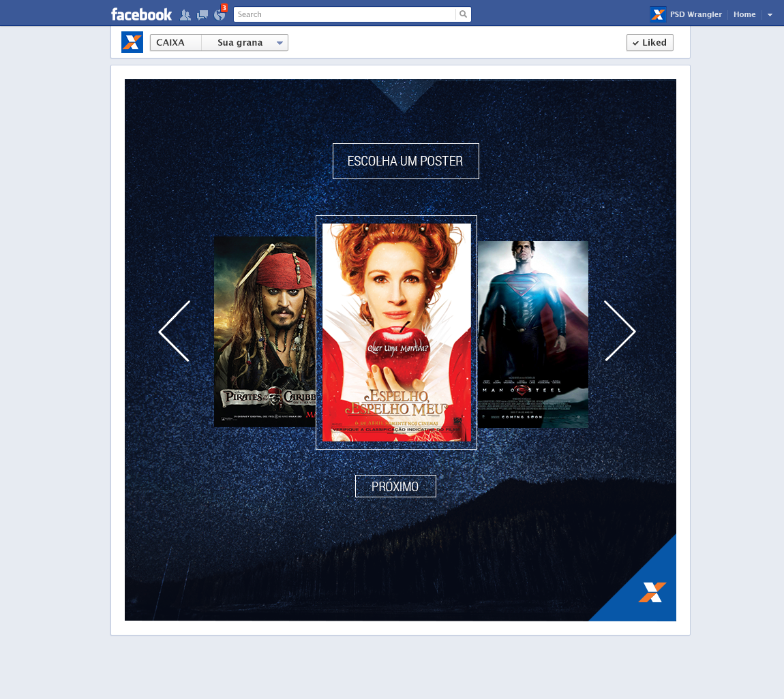Toggle the Liked button
The width and height of the screenshot is (784, 699).
coord(650,42)
